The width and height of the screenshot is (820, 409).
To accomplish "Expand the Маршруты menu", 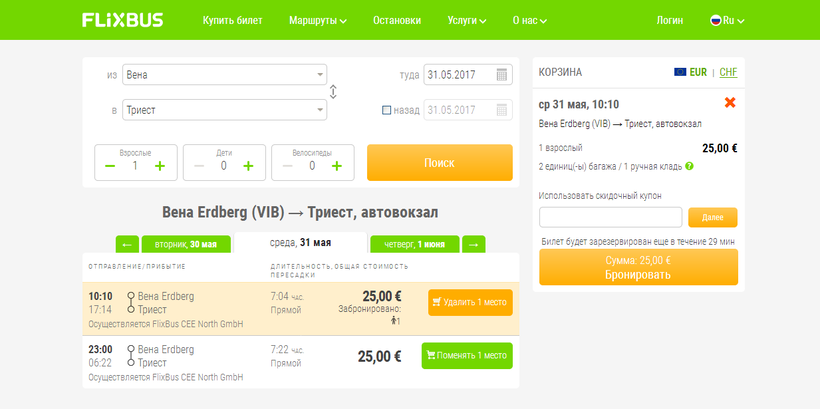I will [317, 20].
